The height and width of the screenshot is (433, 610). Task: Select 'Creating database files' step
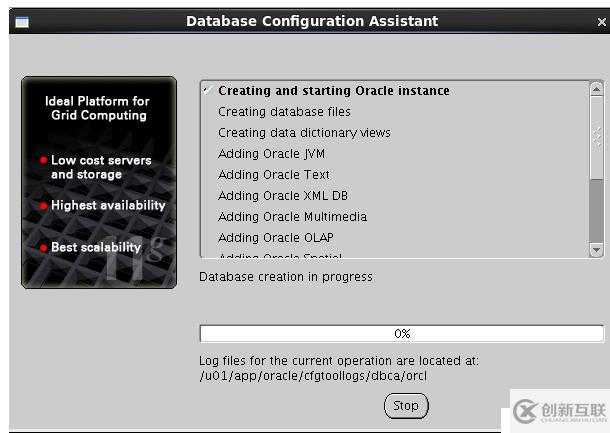coord(284,112)
